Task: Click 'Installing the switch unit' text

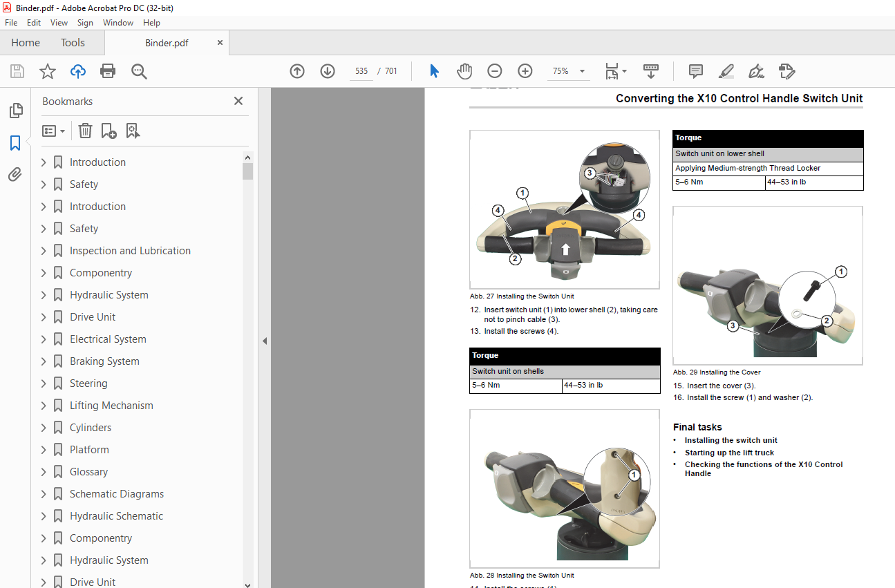Action: coord(731,440)
